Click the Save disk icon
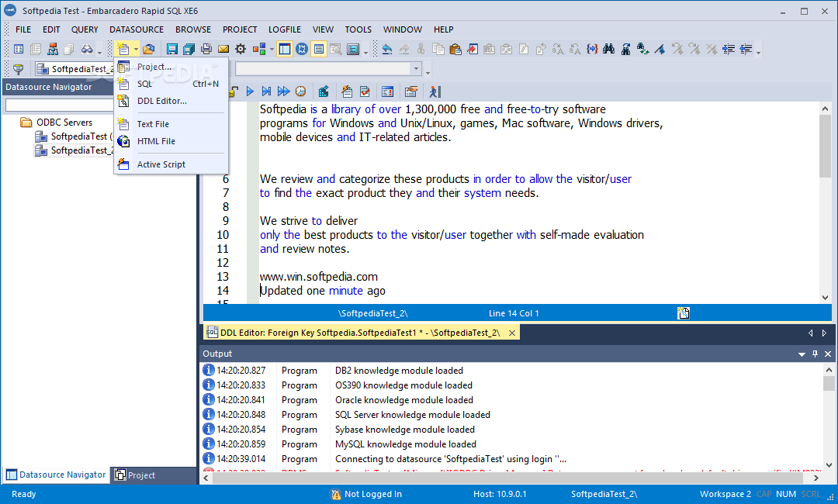This screenshot has height=504, width=838. [x=171, y=49]
